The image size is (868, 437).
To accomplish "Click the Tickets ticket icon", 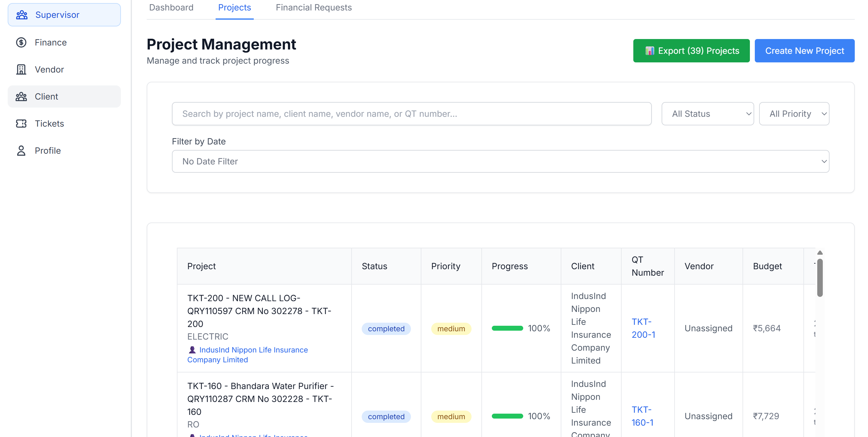I will (21, 124).
